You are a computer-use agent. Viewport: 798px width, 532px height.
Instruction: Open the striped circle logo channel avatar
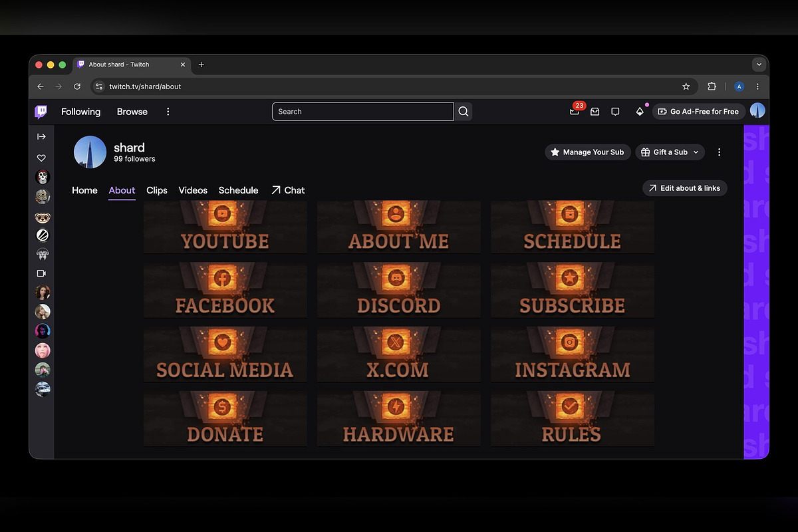43,235
